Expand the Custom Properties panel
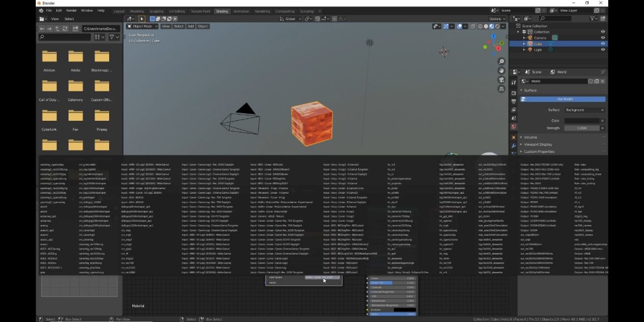Image resolution: width=644 pixels, height=322 pixels. pyautogui.click(x=538, y=151)
